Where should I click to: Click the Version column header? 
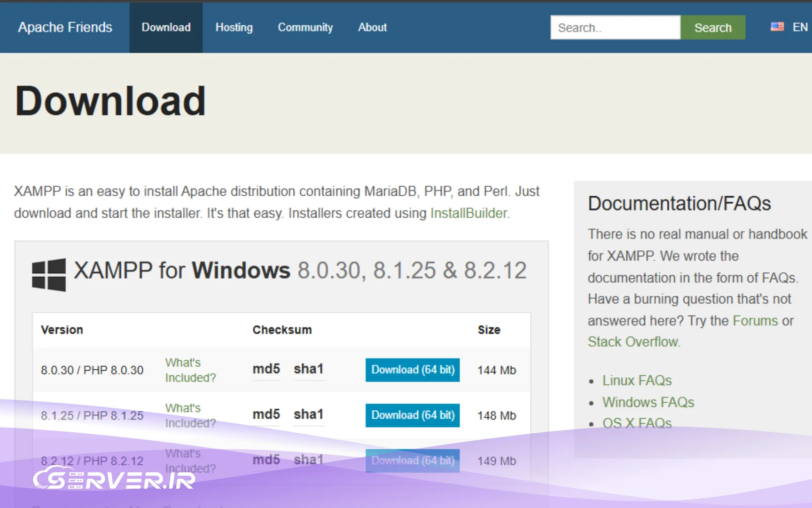[62, 330]
